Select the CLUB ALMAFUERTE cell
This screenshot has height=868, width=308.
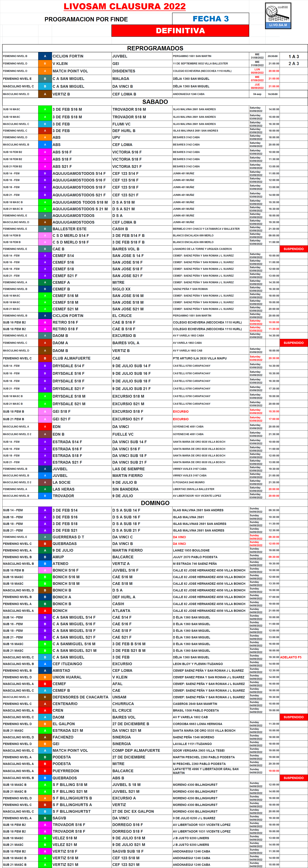pos(82,358)
